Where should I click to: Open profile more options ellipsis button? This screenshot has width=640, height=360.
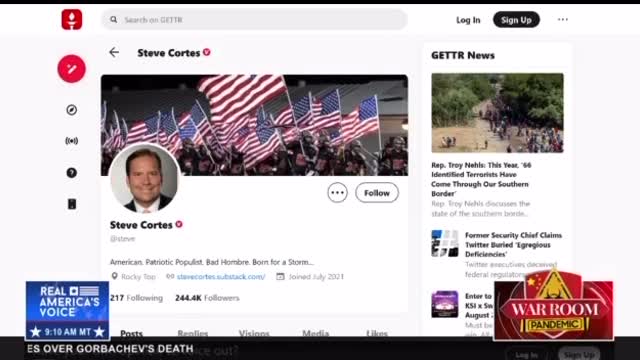338,193
